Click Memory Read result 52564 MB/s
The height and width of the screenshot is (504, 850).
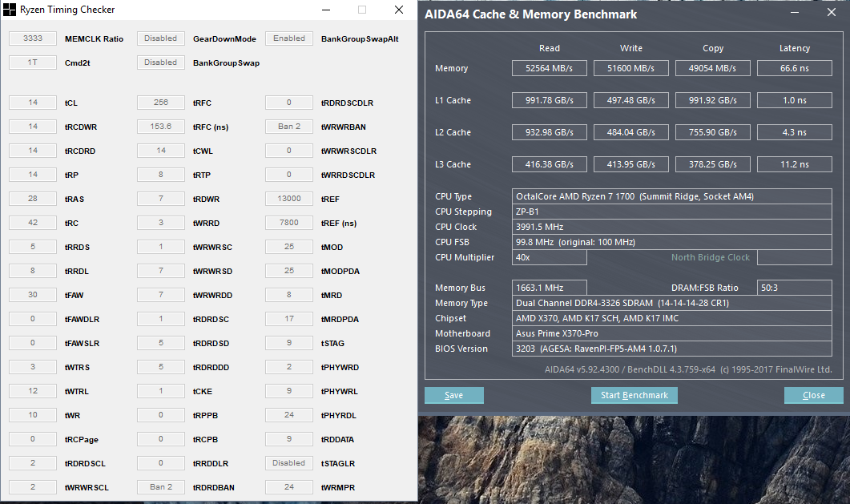coord(549,68)
